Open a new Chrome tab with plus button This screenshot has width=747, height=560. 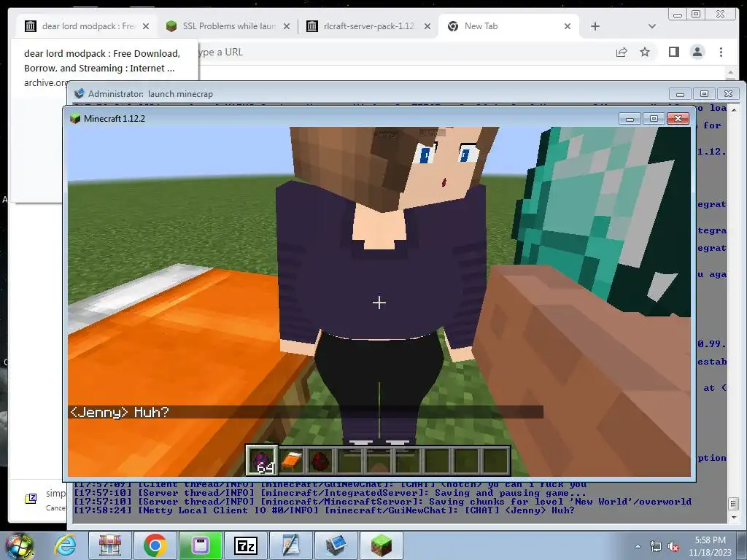595,27
